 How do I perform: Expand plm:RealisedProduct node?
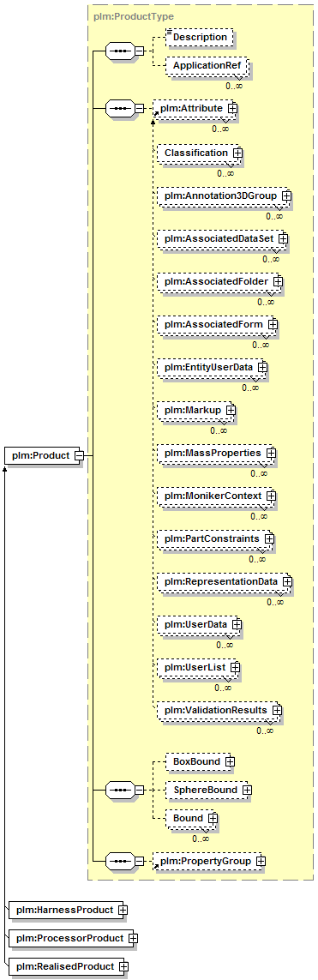(123, 966)
